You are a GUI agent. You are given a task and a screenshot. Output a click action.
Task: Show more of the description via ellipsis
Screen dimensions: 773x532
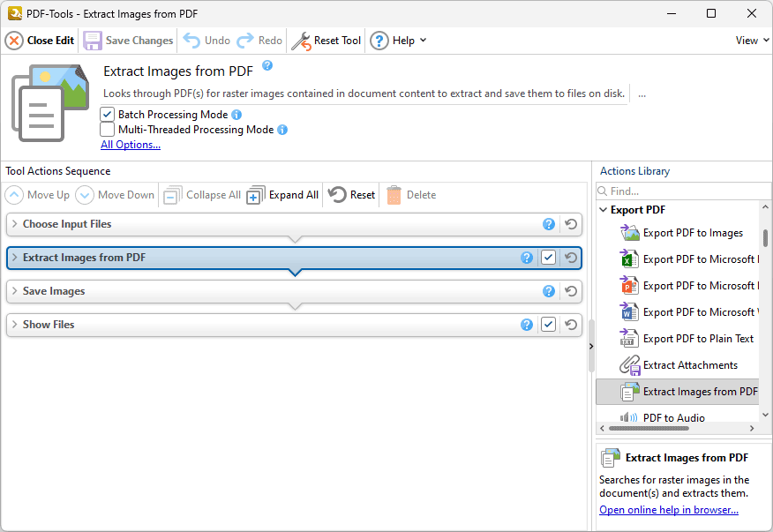pos(642,94)
